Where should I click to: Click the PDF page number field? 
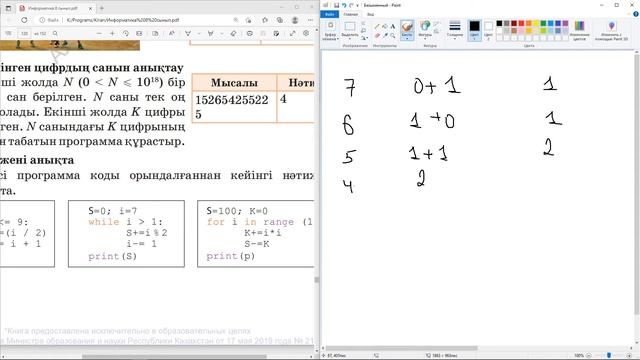[24, 33]
